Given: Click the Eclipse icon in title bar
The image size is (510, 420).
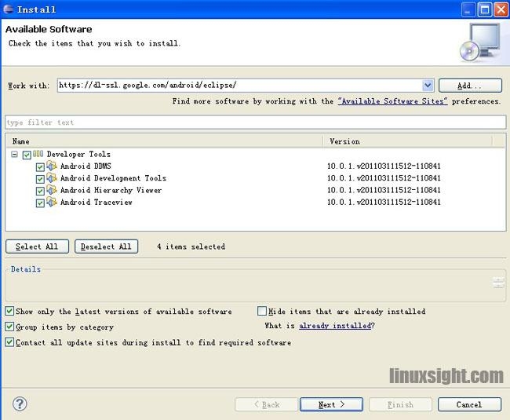Looking at the screenshot, I should [x=8, y=9].
